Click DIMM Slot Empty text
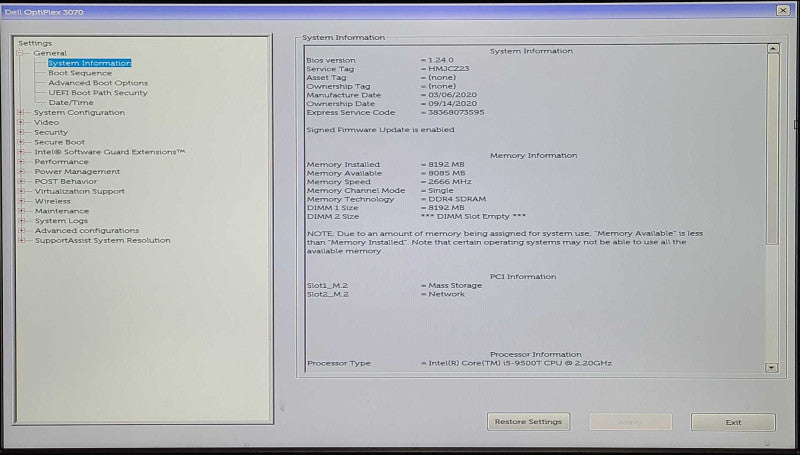800x455 pixels. click(x=473, y=216)
